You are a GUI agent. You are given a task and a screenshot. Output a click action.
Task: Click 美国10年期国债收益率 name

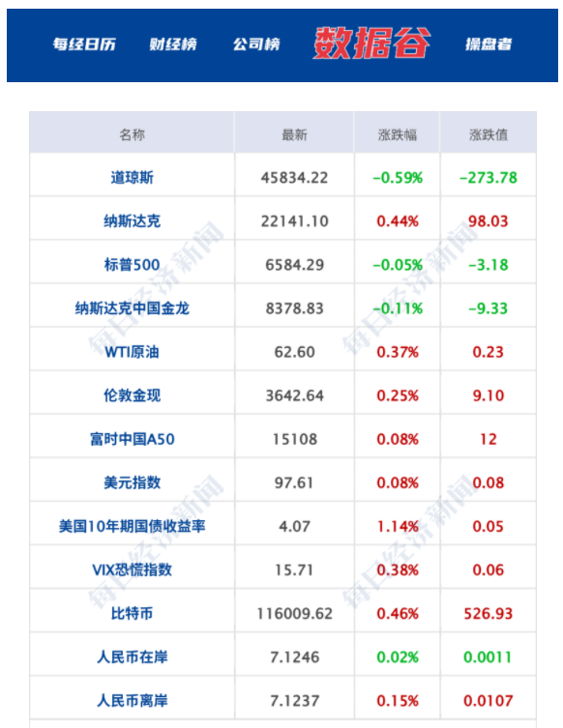pos(132,527)
